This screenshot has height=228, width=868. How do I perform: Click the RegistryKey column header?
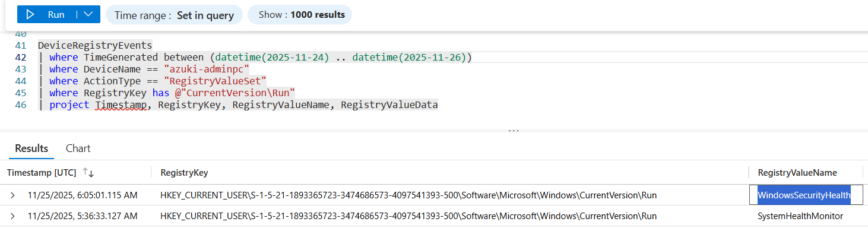pyautogui.click(x=184, y=172)
